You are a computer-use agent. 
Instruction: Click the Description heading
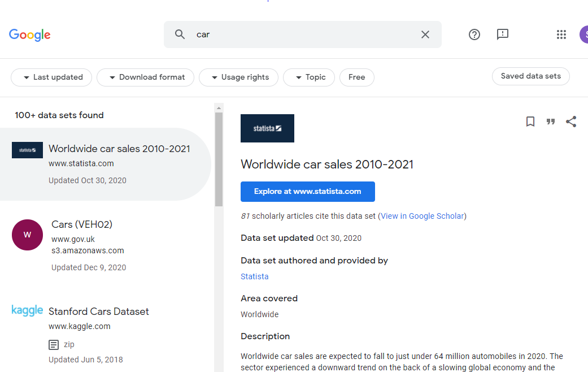click(265, 336)
